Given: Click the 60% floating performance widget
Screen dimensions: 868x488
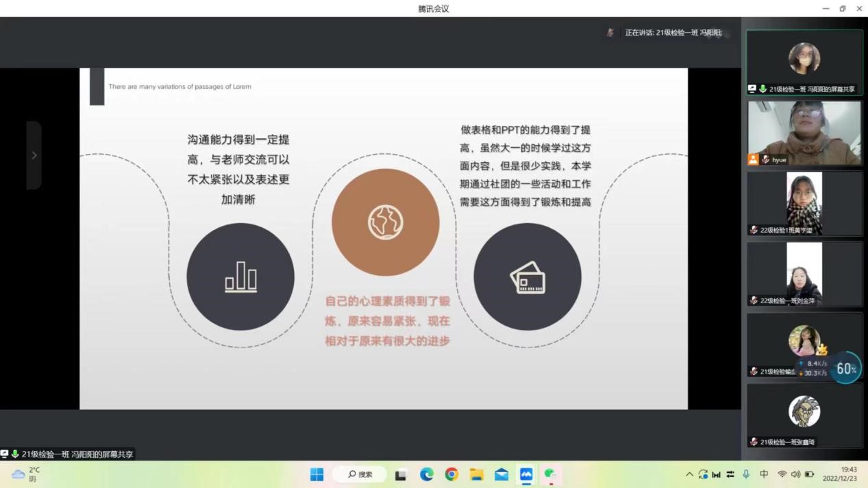Looking at the screenshot, I should pyautogui.click(x=846, y=368).
